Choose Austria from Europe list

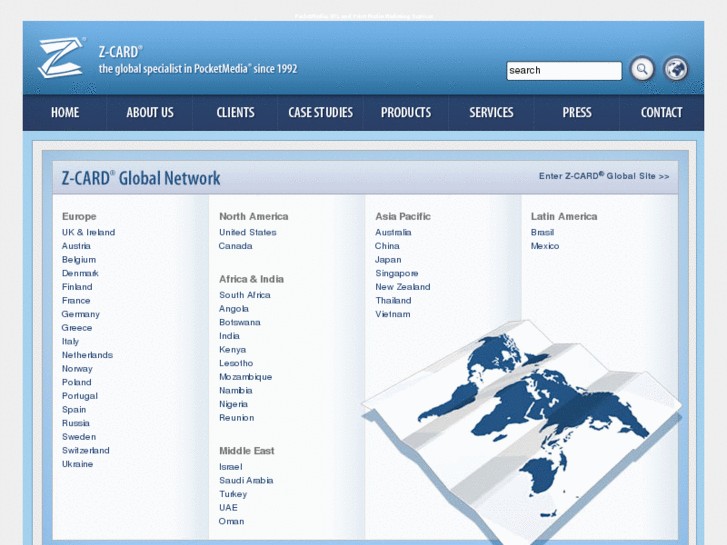click(76, 246)
